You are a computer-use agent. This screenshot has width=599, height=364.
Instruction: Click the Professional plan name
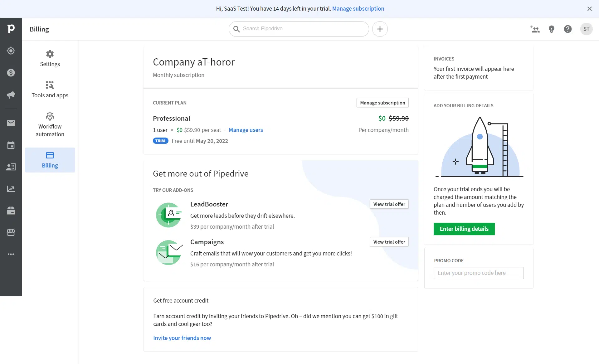pyautogui.click(x=172, y=119)
